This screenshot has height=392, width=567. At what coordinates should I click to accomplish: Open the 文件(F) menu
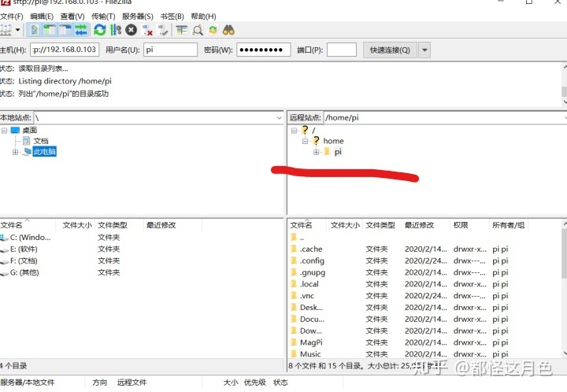pos(12,17)
